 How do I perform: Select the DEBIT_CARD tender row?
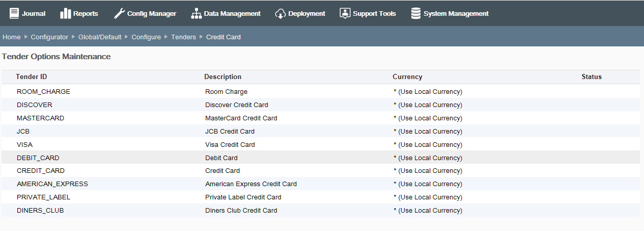pos(321,158)
